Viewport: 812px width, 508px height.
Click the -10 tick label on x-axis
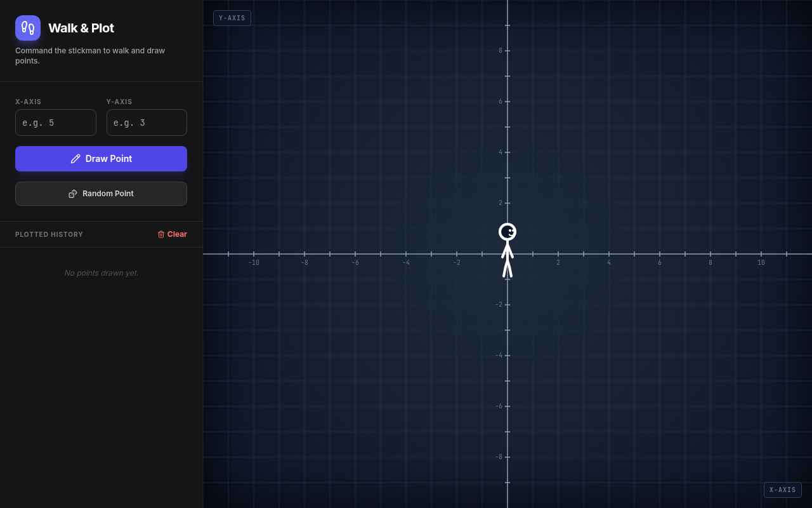(x=254, y=262)
